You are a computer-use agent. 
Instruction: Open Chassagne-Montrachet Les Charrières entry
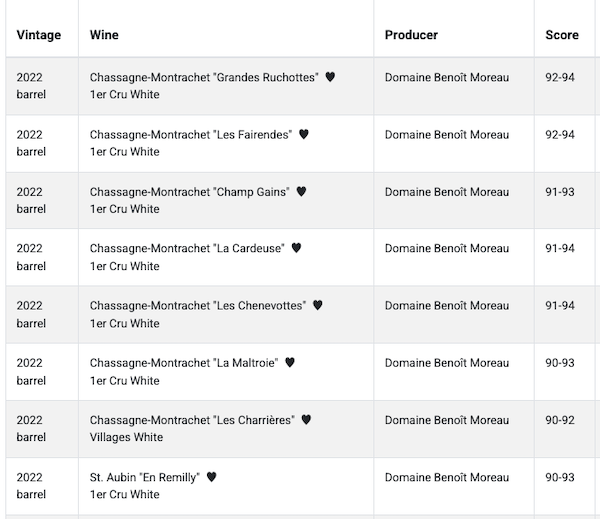[x=192, y=420]
